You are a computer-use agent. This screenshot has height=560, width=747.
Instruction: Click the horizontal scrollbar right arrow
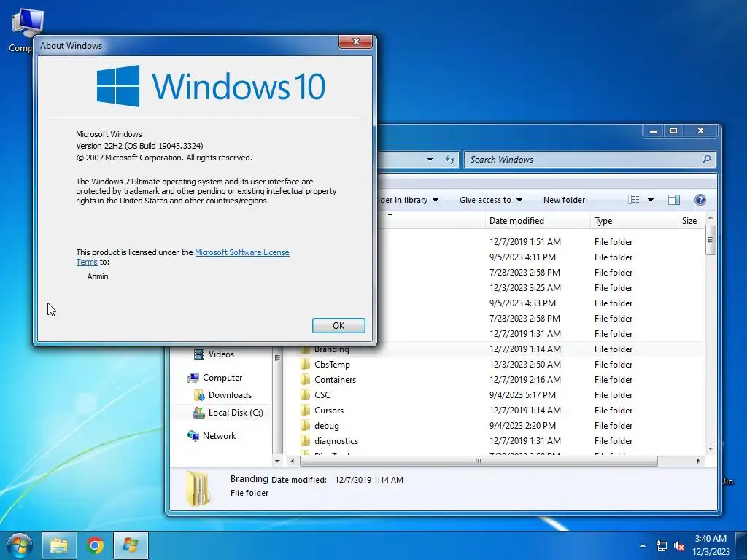click(x=698, y=461)
